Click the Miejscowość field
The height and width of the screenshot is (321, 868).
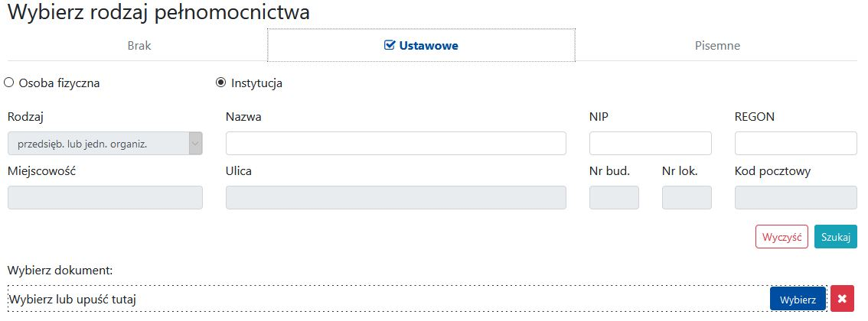[105, 198]
